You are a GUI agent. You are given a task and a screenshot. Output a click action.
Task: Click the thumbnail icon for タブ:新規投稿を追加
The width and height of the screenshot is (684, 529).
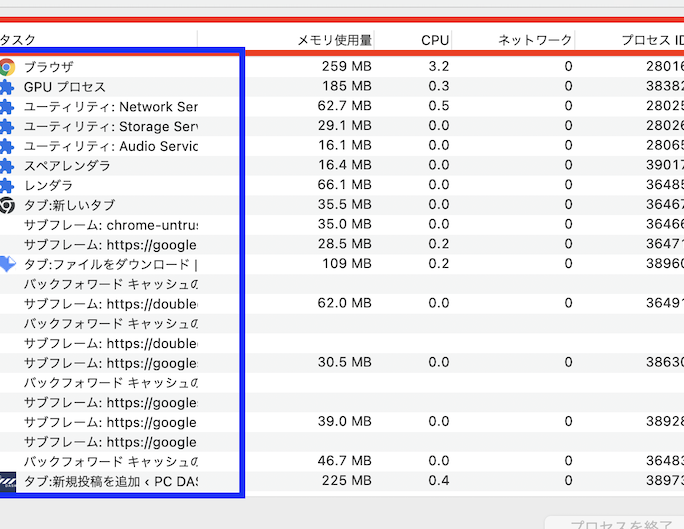pos(8,481)
